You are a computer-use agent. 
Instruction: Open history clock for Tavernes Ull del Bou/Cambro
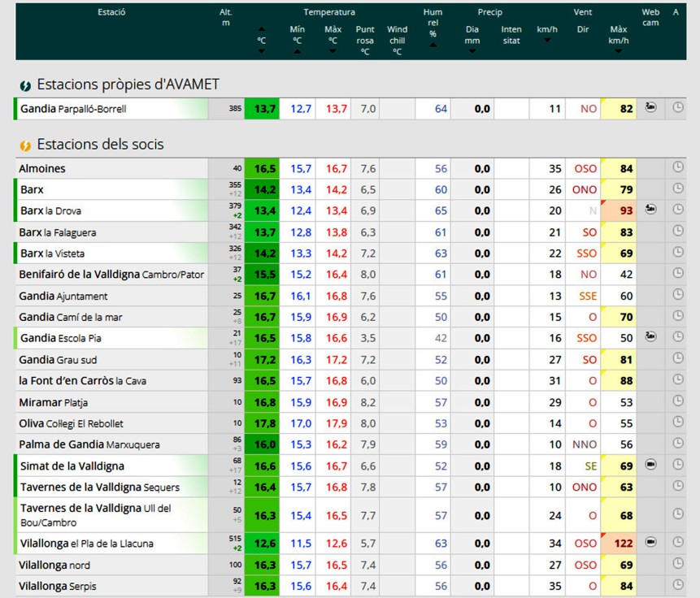(678, 513)
